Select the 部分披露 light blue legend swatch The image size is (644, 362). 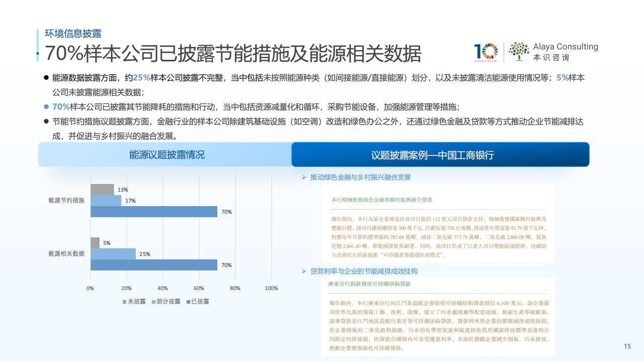(x=153, y=302)
